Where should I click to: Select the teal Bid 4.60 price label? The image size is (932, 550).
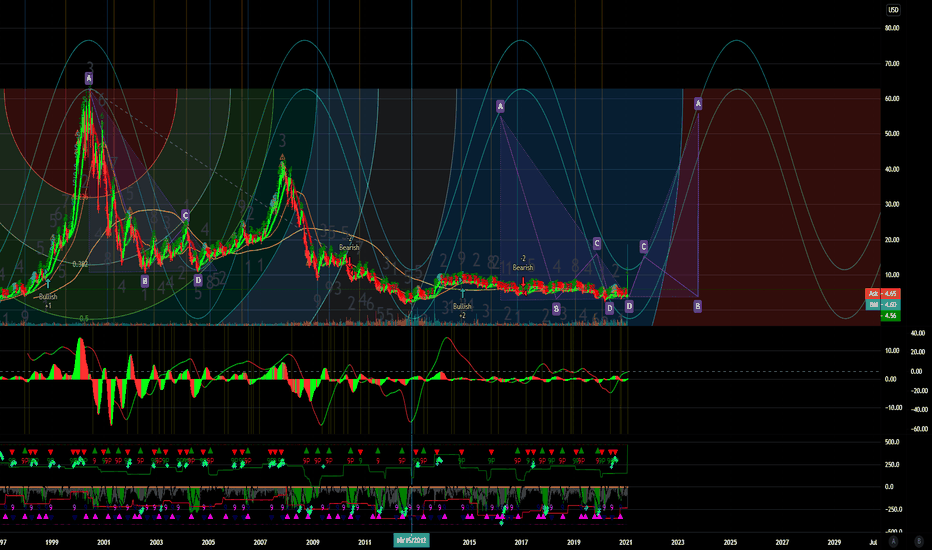882,304
